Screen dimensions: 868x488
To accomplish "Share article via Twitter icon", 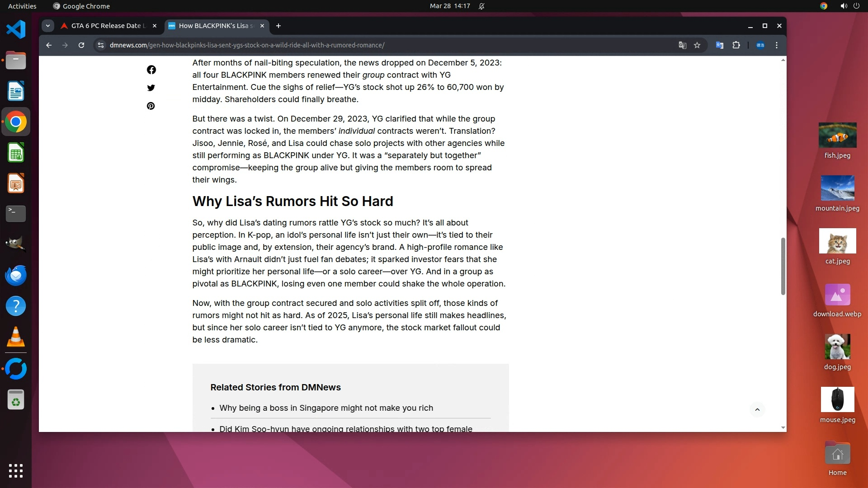I will pos(151,88).
